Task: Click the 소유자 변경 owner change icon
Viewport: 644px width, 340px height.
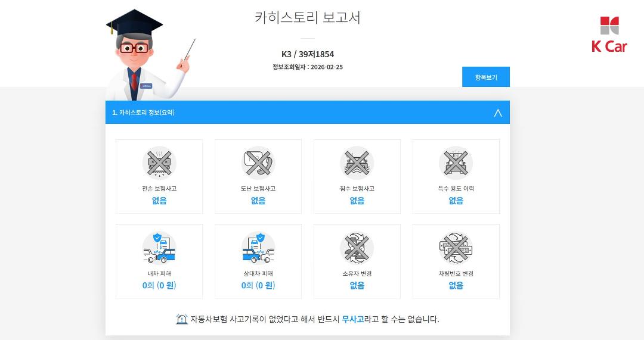Action: point(357,248)
